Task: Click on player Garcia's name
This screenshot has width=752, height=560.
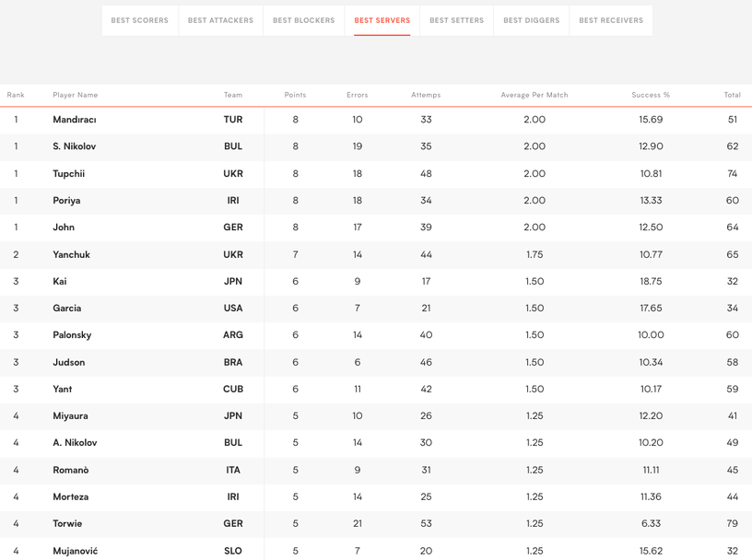Action: [x=67, y=309]
